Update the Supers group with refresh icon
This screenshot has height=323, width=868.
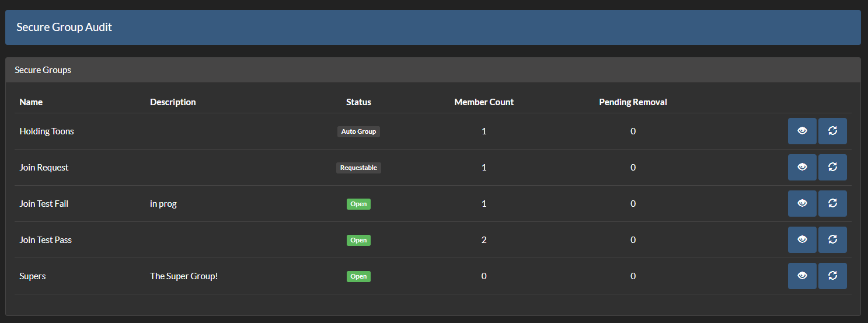pyautogui.click(x=832, y=276)
